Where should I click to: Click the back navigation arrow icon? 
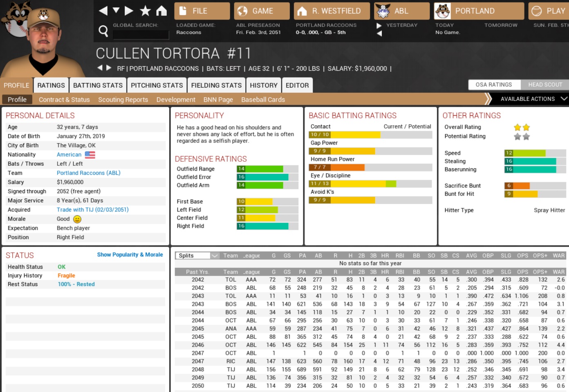click(103, 11)
